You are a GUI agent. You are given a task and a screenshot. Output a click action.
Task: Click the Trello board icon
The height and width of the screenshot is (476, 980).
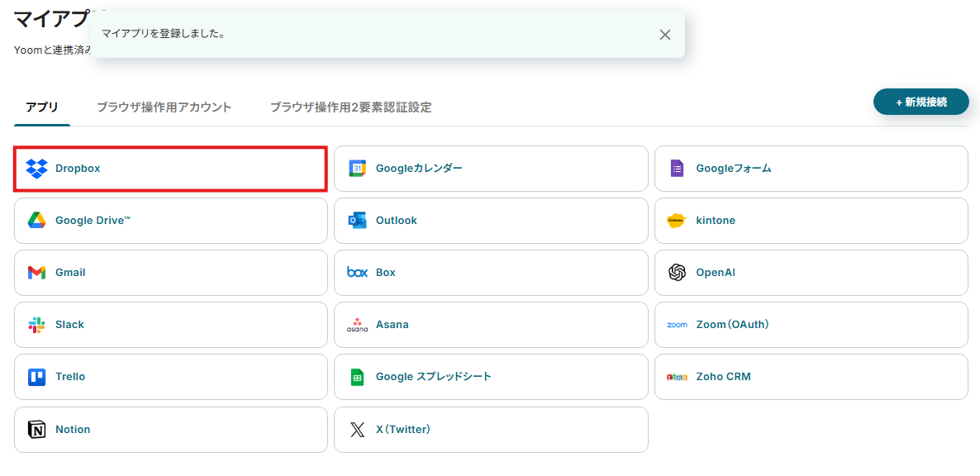[x=36, y=377]
